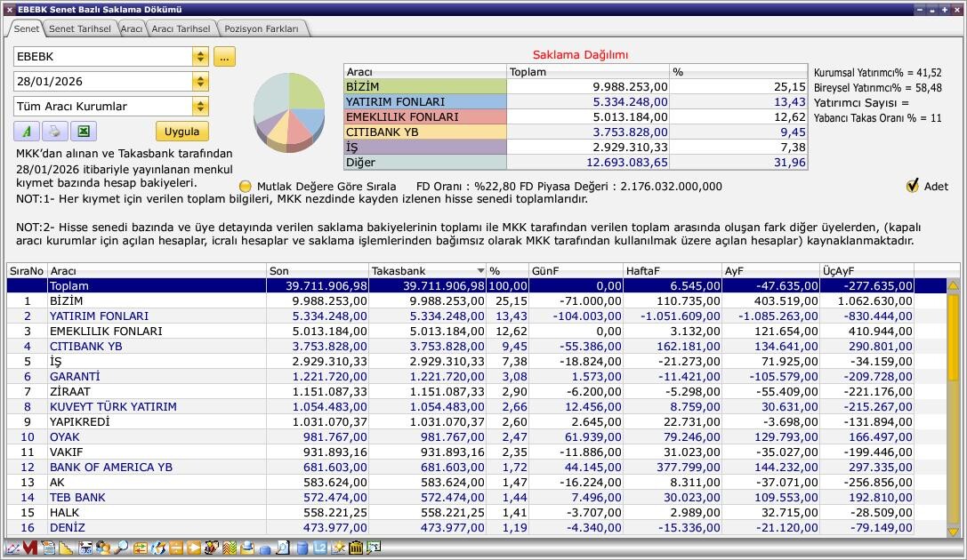Open the Tüm Aracı Kurumlar dropdown
Screen dimensions: 967x560
(x=200, y=107)
